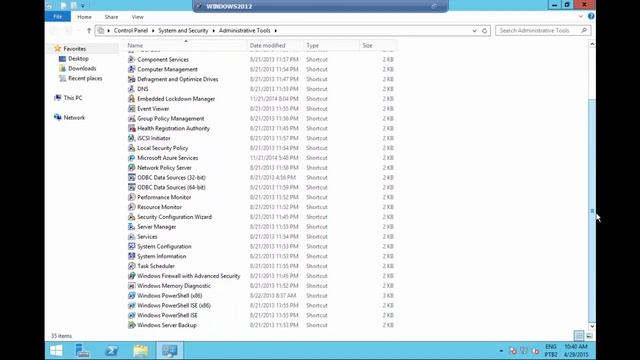This screenshot has height=360, width=640.
Task: Switch to the Share ribbon tab
Action: [x=111, y=17]
